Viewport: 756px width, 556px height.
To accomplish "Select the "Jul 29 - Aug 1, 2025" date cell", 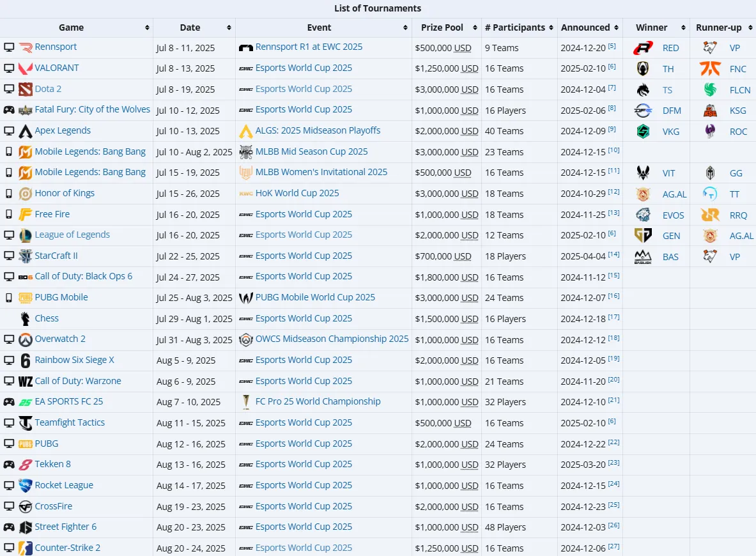I will pos(194,319).
